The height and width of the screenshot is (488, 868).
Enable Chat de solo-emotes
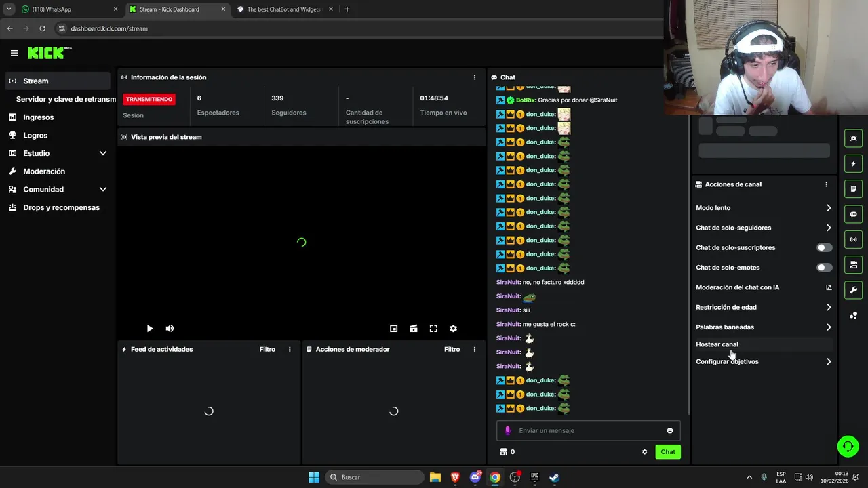pos(825,268)
